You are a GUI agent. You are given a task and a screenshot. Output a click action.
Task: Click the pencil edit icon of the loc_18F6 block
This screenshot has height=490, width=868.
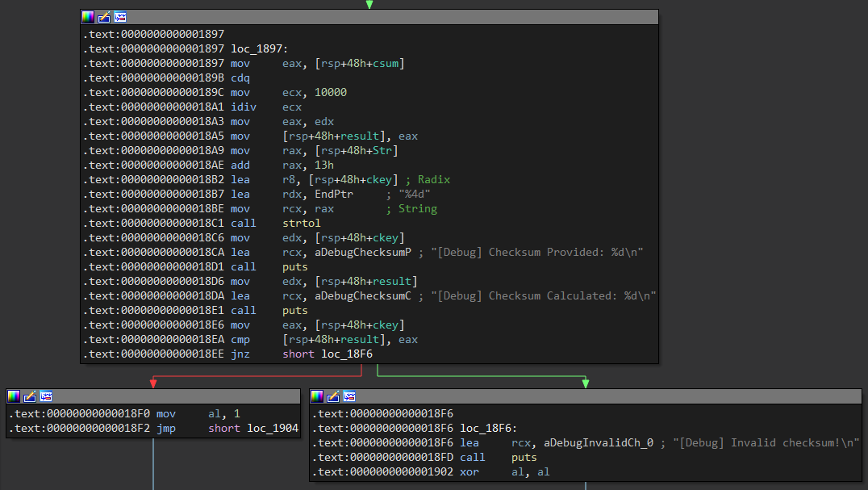point(332,396)
